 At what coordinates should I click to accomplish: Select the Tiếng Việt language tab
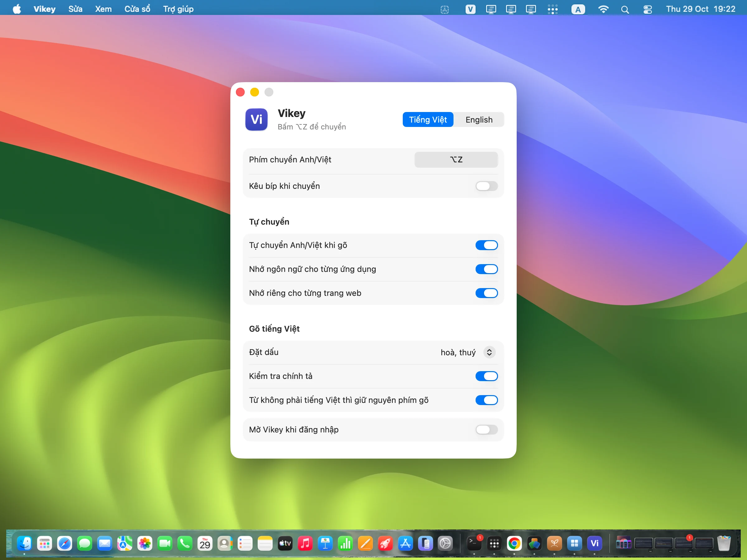(x=428, y=120)
